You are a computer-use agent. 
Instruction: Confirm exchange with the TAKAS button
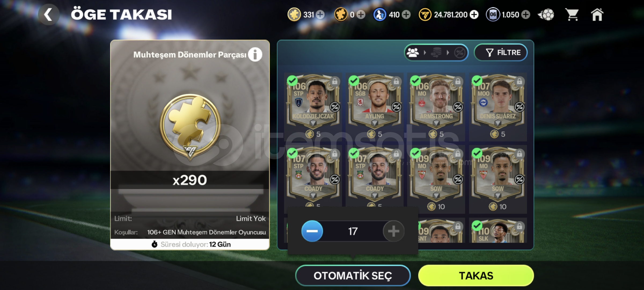click(476, 276)
